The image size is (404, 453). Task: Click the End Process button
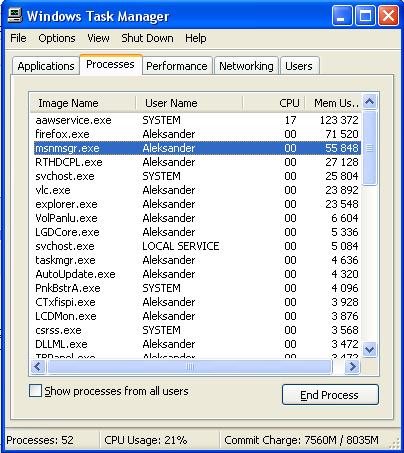click(330, 395)
